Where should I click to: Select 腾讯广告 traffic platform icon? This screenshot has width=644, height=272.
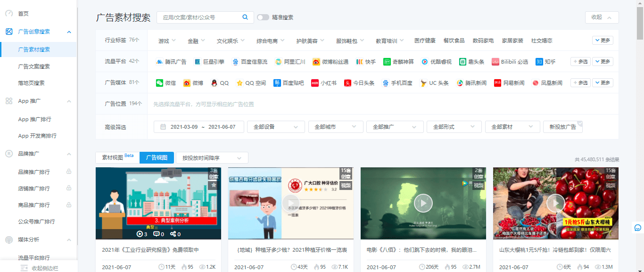point(159,62)
